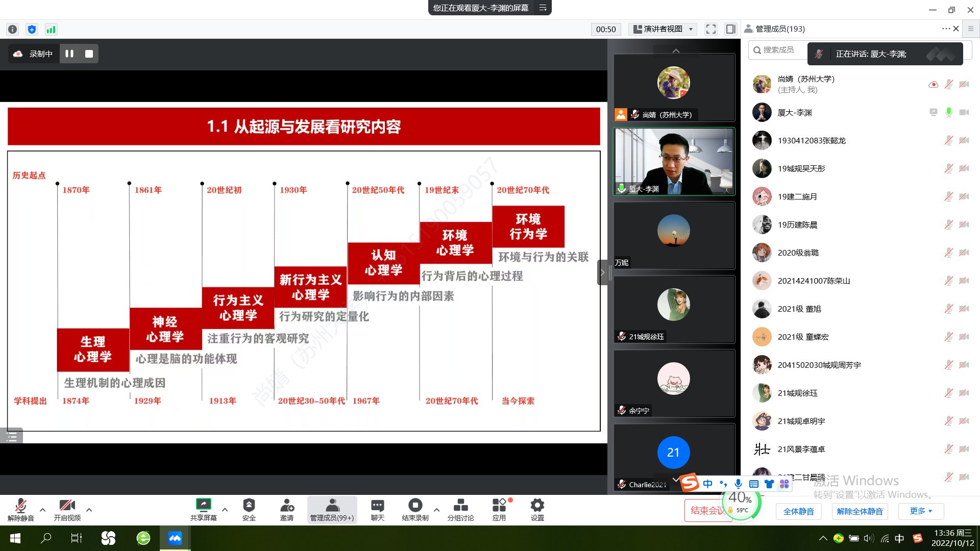Viewport: 980px width, 551px height.
Task: Click the 解除全体静音 button
Action: click(x=860, y=511)
